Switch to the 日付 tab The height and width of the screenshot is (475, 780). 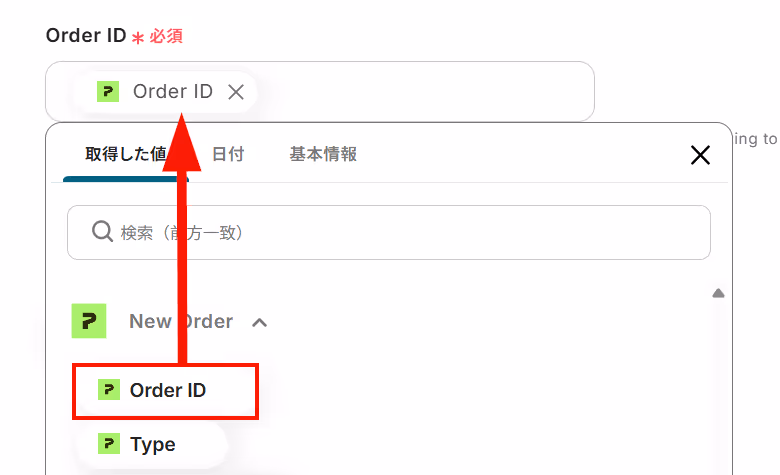pos(228,154)
